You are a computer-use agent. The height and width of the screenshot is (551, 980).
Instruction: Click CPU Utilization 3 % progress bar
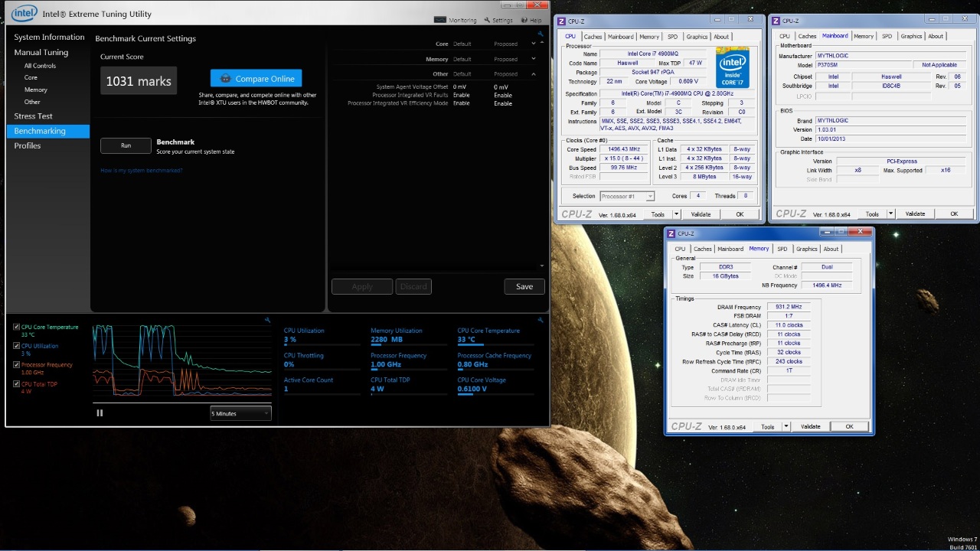point(322,345)
